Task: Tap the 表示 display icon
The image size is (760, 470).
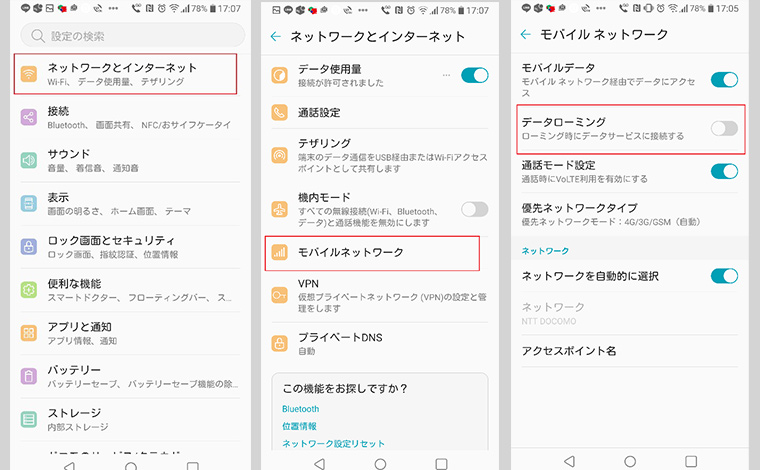Action: pyautogui.click(x=29, y=204)
